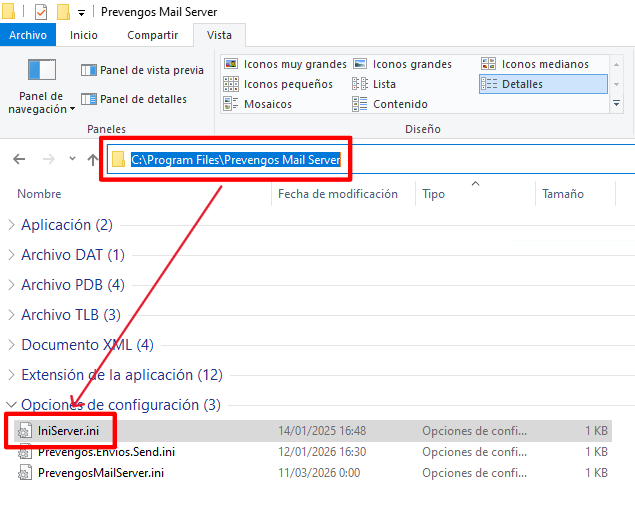Click the up-directory arrow button
This screenshot has height=512, width=635.
[93, 159]
